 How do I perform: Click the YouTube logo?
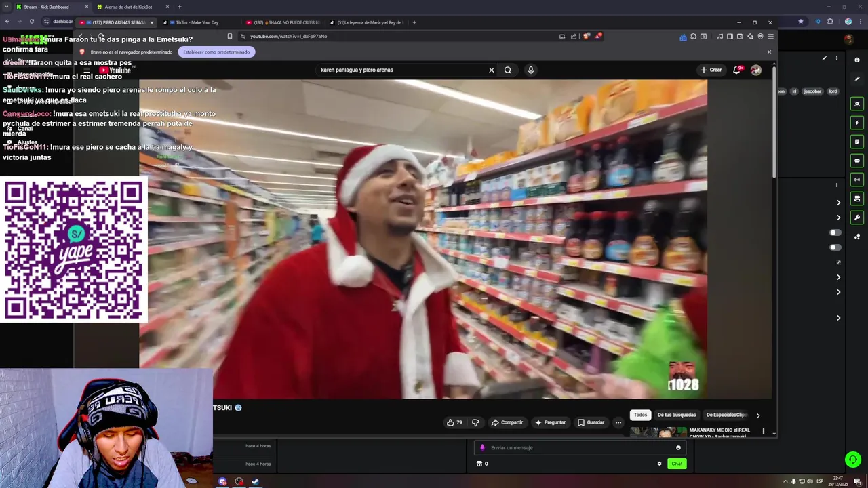coord(115,70)
